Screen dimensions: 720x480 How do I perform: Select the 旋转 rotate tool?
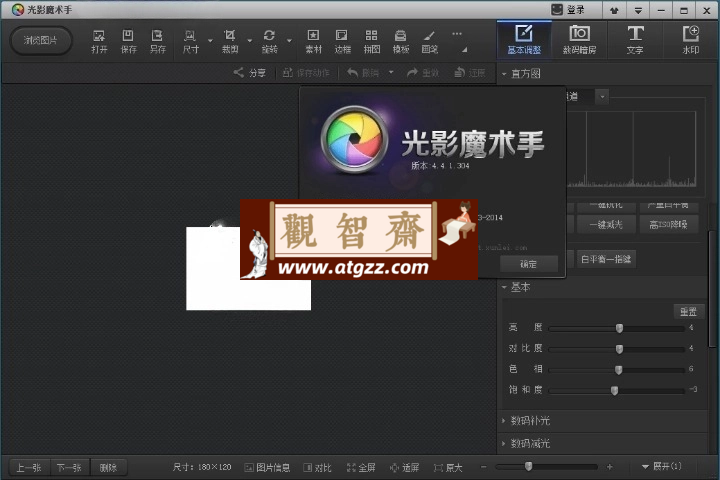(270, 41)
